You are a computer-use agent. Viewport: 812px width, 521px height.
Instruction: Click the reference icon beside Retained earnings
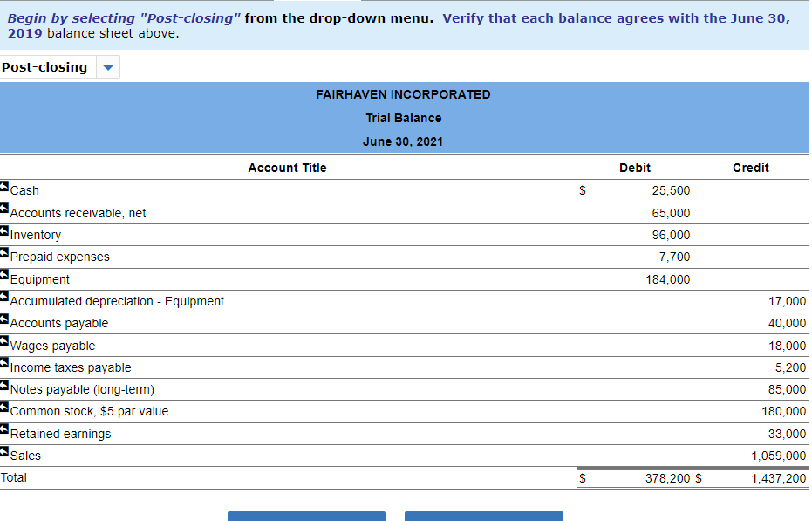coord(5,429)
